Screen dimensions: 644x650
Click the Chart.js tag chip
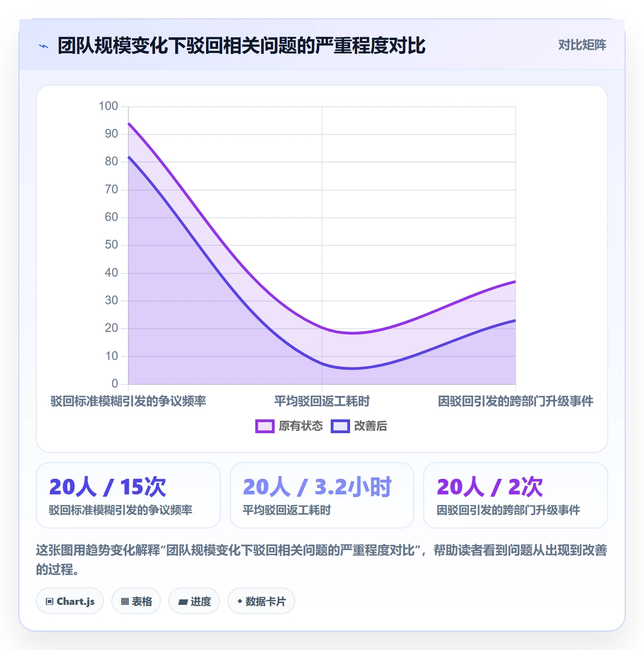click(70, 601)
